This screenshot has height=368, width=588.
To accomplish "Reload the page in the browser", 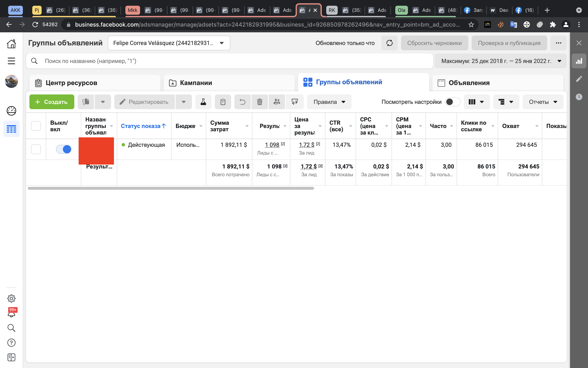I will 35,25.
